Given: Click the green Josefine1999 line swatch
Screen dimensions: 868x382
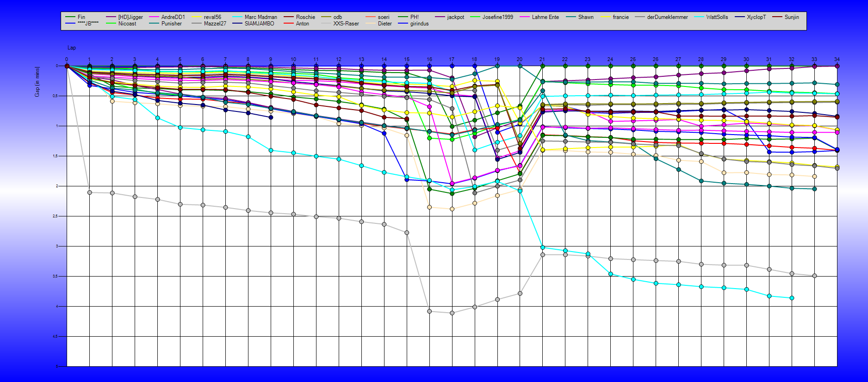Looking at the screenshot, I should point(475,17).
